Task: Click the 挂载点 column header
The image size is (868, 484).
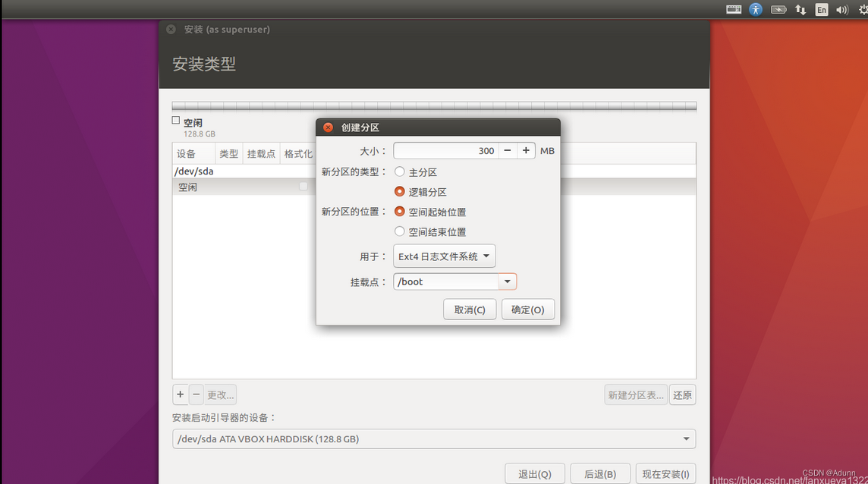Action: [x=261, y=153]
